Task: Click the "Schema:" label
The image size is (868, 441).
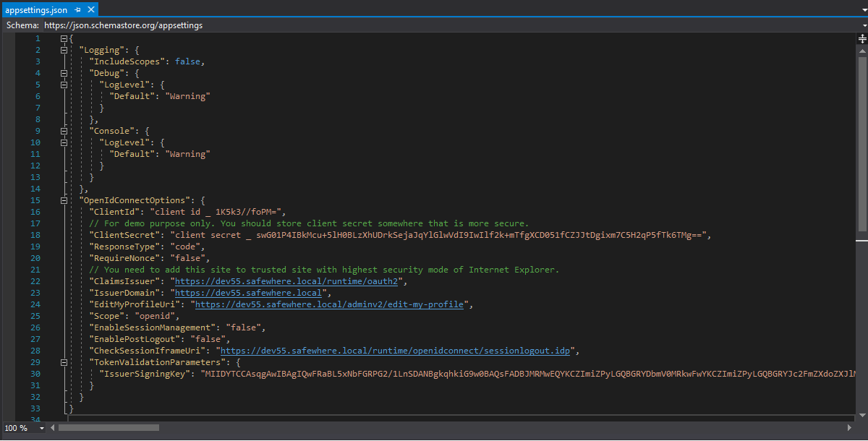Action: (x=22, y=25)
